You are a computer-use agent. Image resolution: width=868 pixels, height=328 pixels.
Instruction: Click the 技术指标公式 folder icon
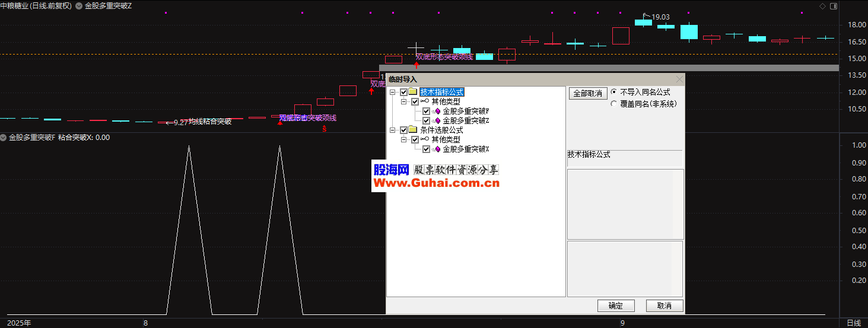pyautogui.click(x=413, y=92)
